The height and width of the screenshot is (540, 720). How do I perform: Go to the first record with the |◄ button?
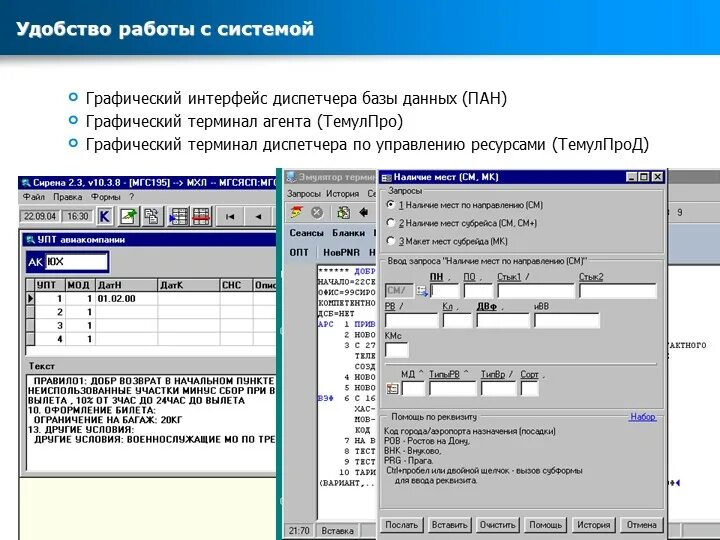pos(231,216)
